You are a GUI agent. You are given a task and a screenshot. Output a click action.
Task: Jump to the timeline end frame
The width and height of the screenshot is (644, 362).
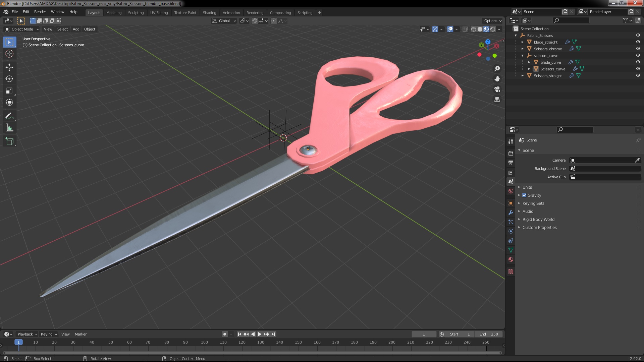tap(273, 334)
